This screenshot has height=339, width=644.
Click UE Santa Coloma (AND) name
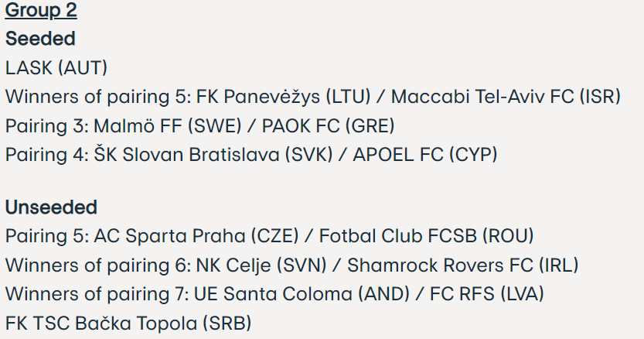[302, 294]
